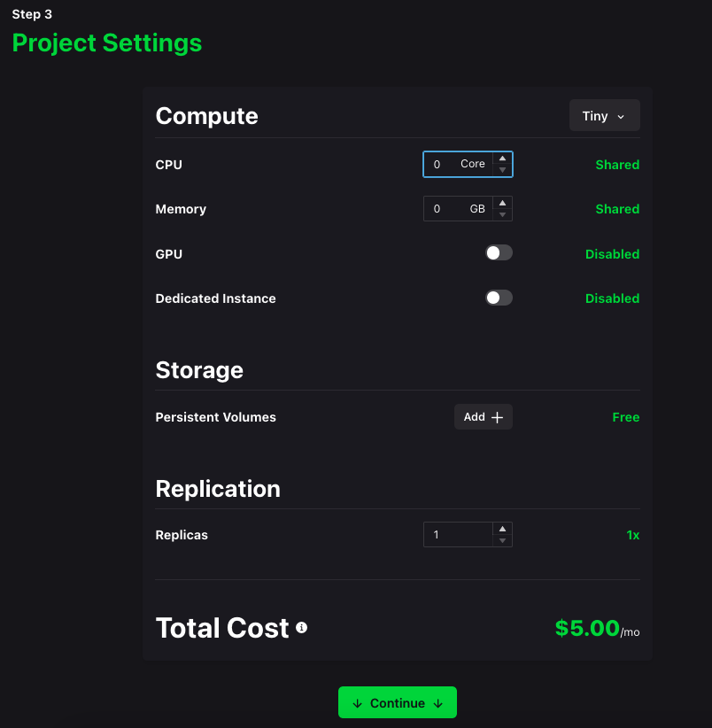Open the Tiny compute size dropdown

click(x=604, y=116)
